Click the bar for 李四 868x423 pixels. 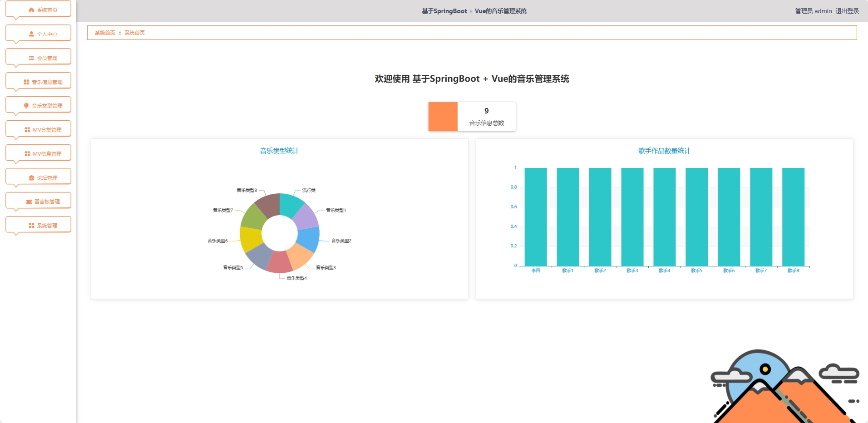pyautogui.click(x=536, y=217)
